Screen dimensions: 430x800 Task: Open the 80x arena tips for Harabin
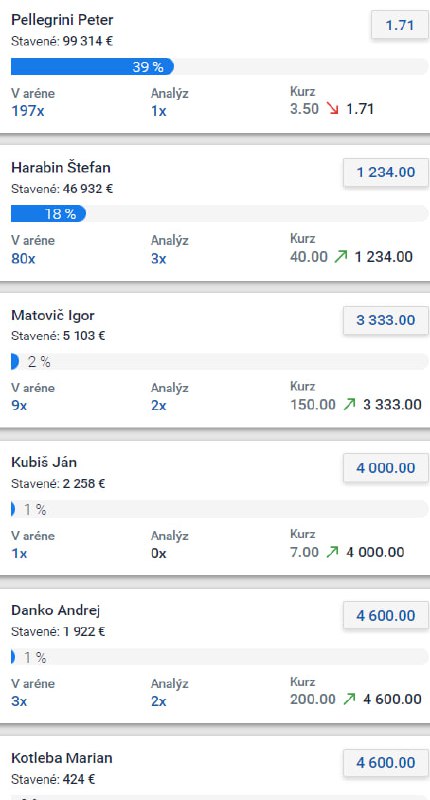(23, 259)
